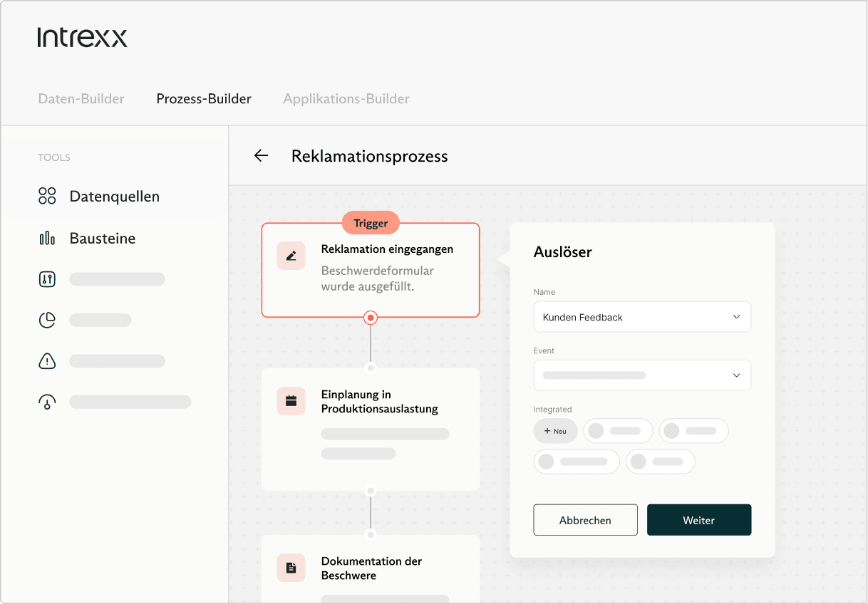Add integration with the + Neu button
The image size is (868, 604).
[x=555, y=431]
